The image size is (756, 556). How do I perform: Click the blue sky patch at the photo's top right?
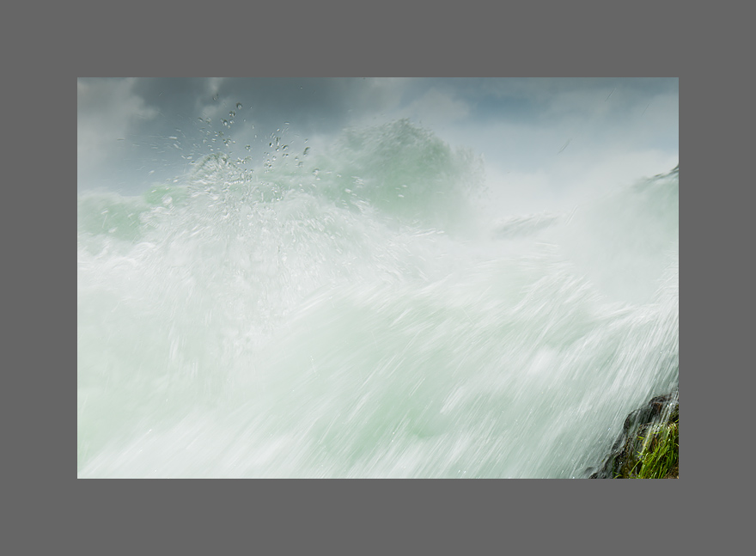[x=636, y=95]
